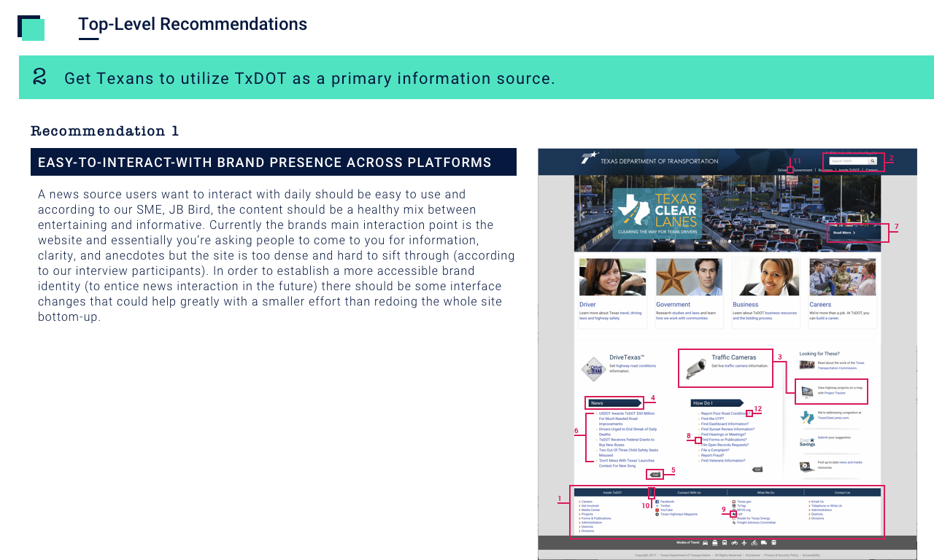Click the carousel previous arrow
Image resolution: width=934 pixels, height=560 pixels.
[583, 215]
